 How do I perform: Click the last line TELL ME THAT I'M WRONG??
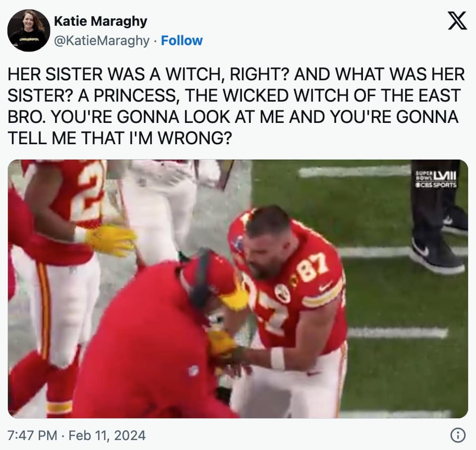[x=119, y=138]
